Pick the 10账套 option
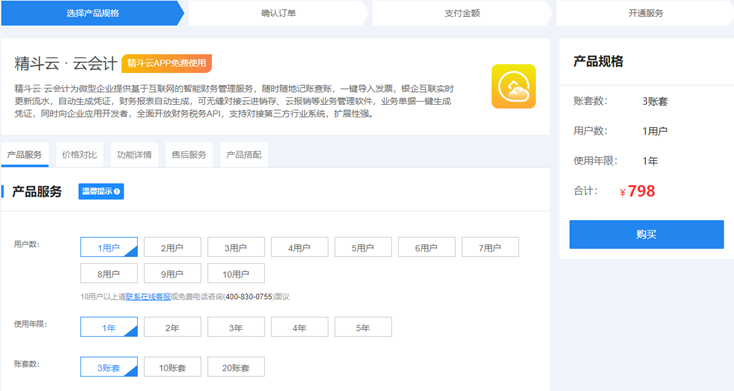Viewport: 734px width, 391px height. [172, 367]
